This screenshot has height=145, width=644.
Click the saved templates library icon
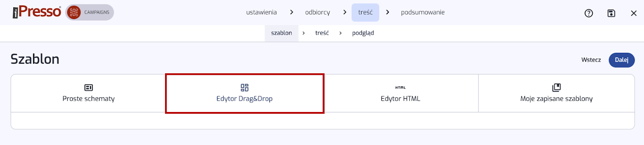tap(556, 87)
